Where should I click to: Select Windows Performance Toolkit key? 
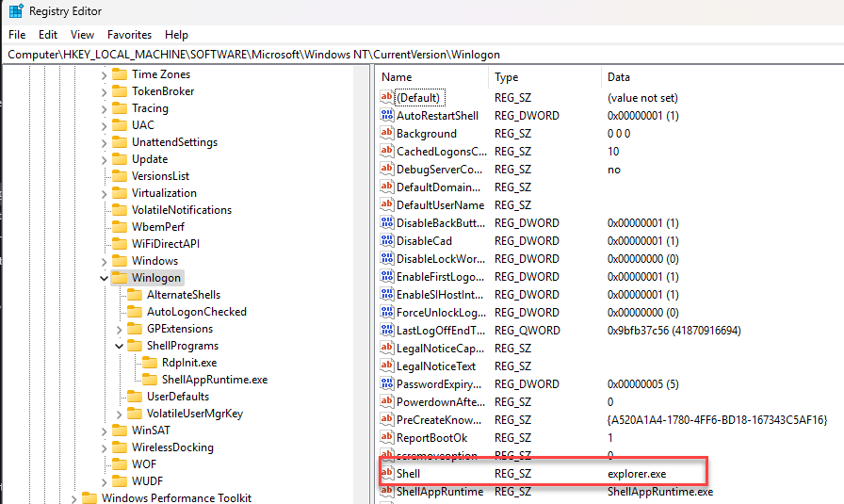(x=176, y=498)
